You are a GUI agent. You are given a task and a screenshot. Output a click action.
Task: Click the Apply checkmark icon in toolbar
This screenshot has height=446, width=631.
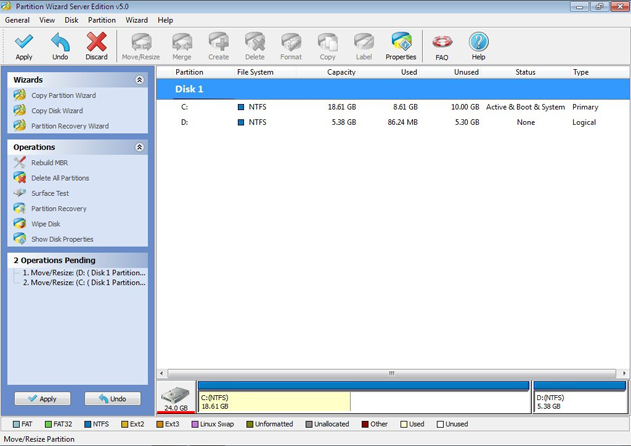point(24,43)
